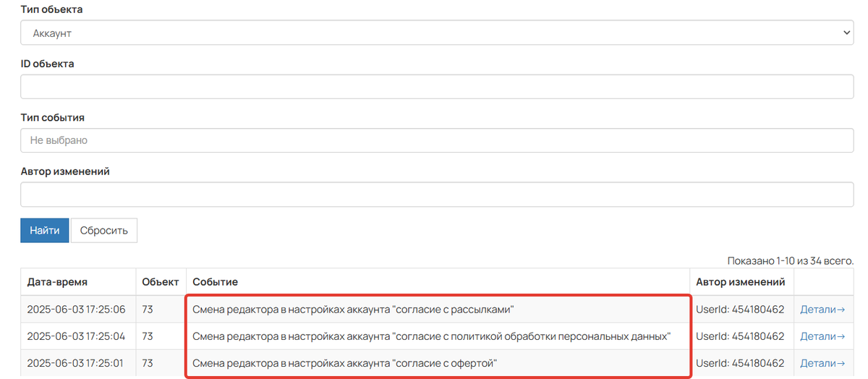The image size is (868, 379).
Task: Click the blue Найти button
Action: 45,231
